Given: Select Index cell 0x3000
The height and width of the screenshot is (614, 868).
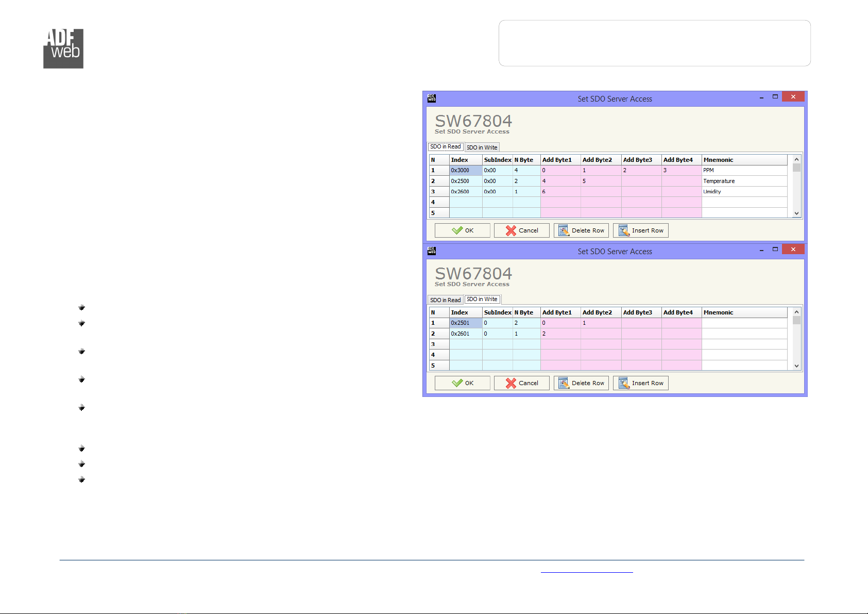Looking at the screenshot, I should (466, 170).
